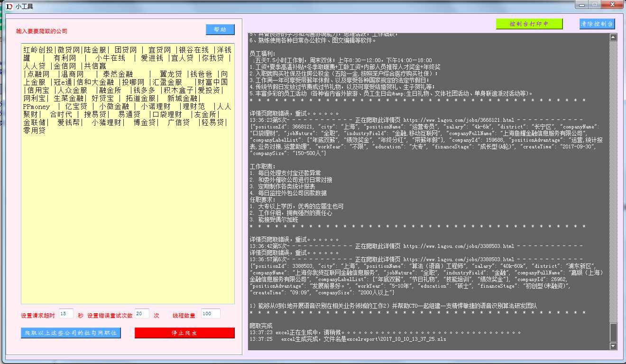
Task: Stop the crawler with 停止爬虫 button
Action: pos(184,333)
